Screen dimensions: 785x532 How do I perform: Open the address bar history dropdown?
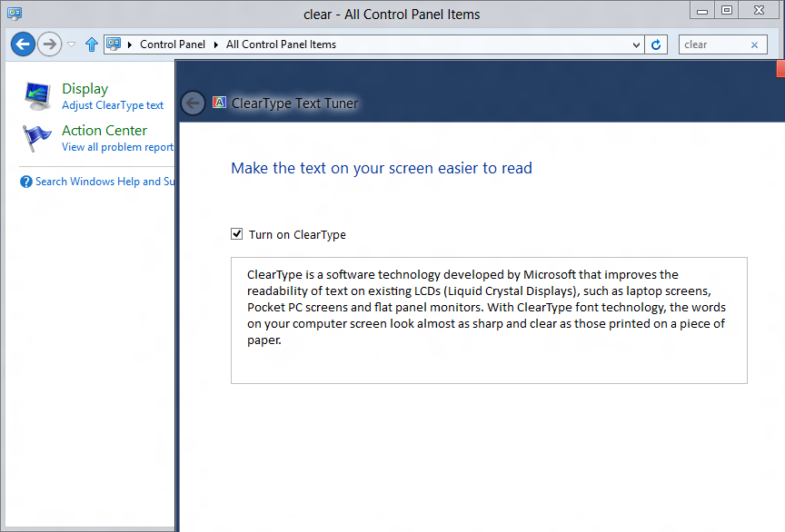[x=636, y=45]
